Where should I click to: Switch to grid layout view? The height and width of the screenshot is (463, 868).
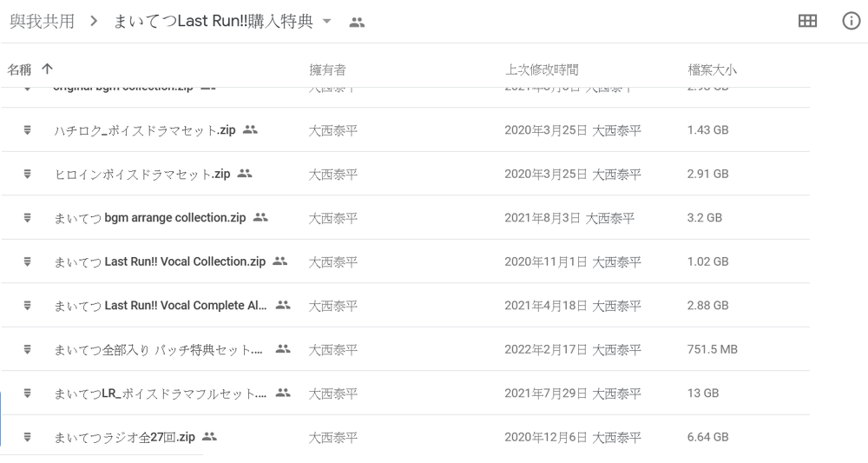(x=807, y=22)
